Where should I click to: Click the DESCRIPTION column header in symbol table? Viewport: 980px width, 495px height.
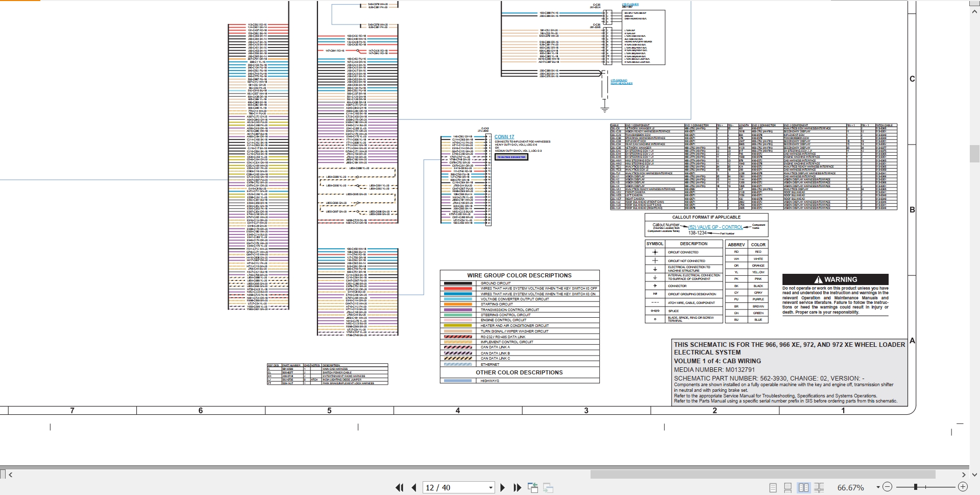click(694, 244)
